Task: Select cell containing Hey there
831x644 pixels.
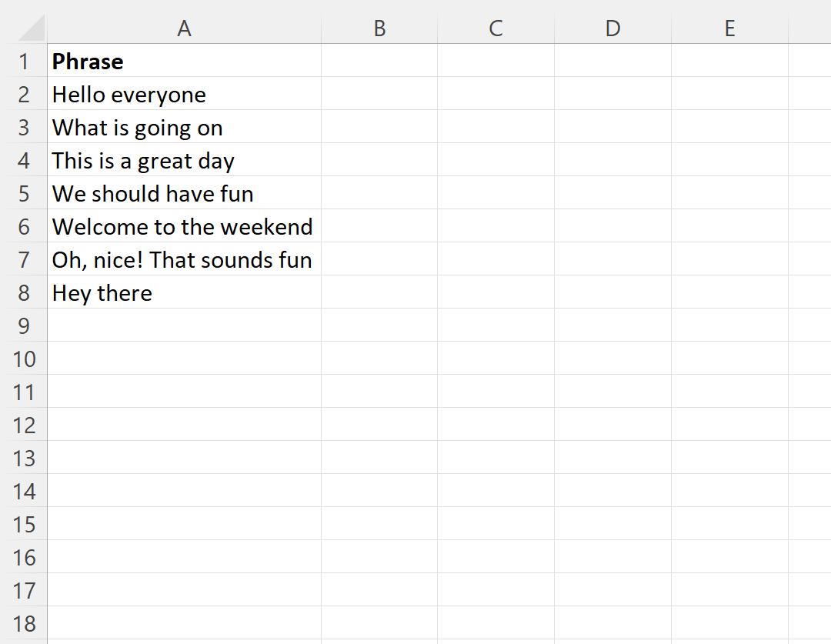Action: pyautogui.click(x=184, y=292)
